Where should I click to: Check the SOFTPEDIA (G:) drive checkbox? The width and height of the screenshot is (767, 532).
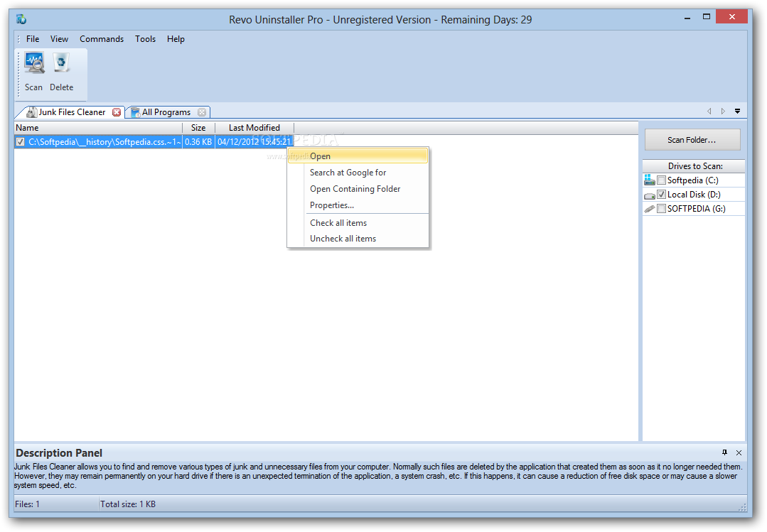661,208
